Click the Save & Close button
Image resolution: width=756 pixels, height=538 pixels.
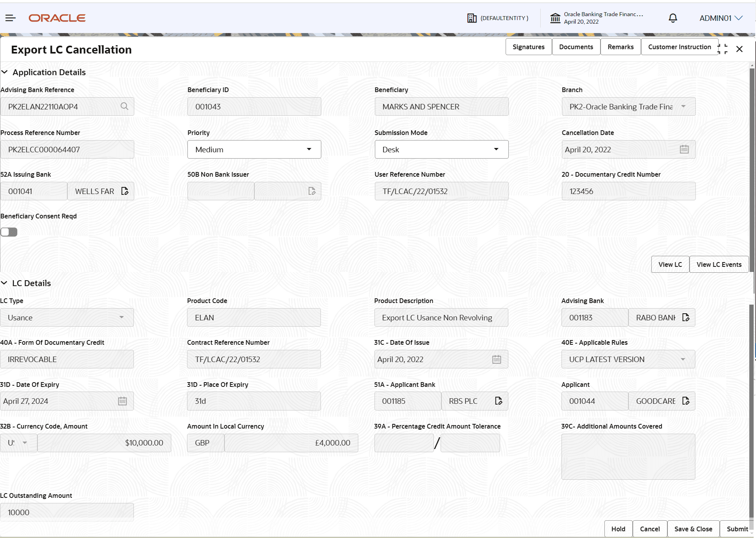(693, 529)
